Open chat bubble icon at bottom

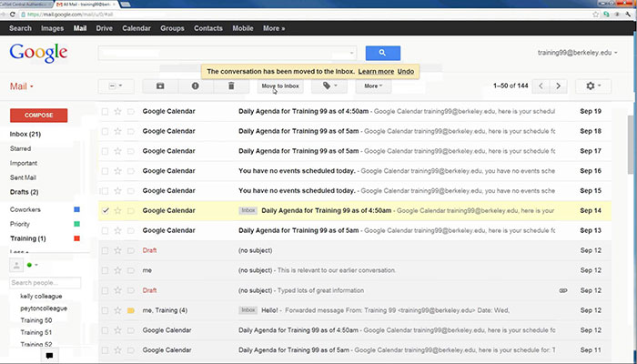tap(49, 356)
